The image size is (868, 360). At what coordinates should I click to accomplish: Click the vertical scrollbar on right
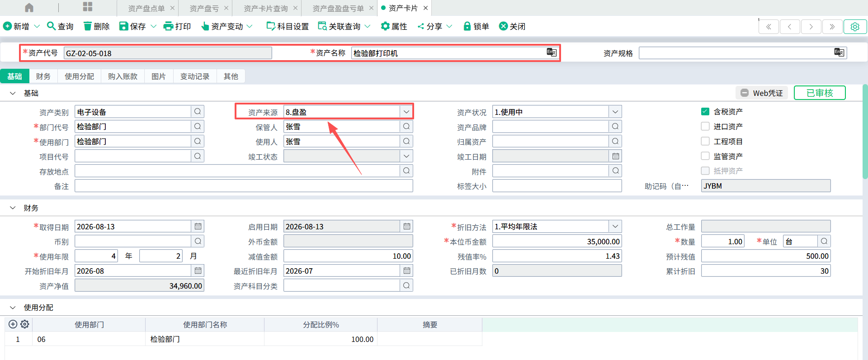[865, 131]
